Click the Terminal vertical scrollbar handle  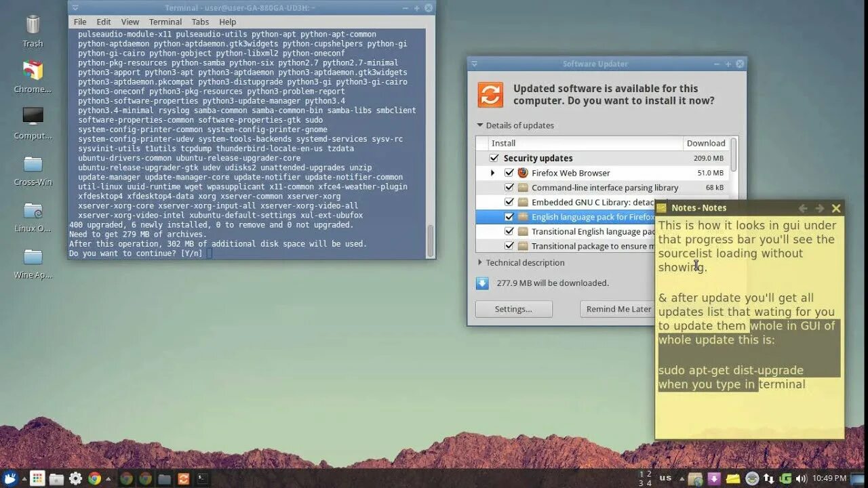pyautogui.click(x=430, y=241)
